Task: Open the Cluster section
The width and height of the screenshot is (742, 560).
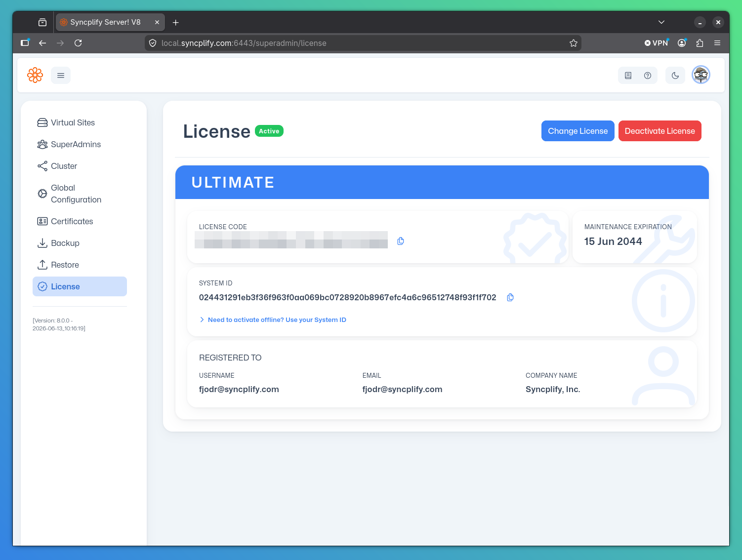Action: coord(80,166)
